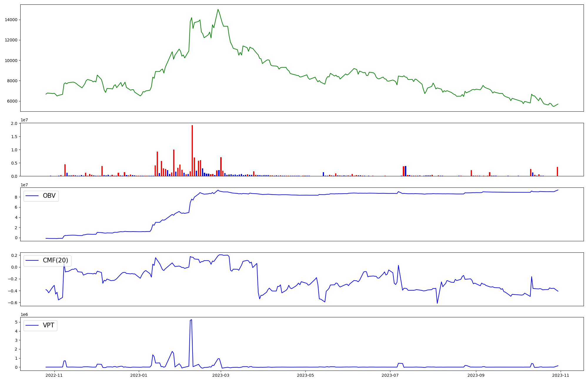Click the 2023-09 x-axis date label
This screenshot has height=382, width=588.
tap(476, 375)
